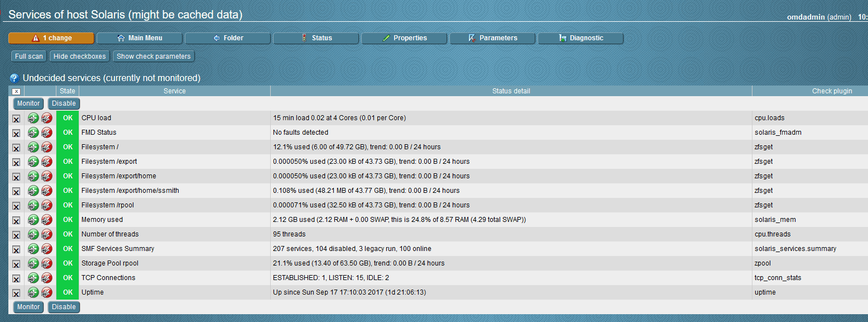Go to Main Menu
The width and height of the screenshot is (868, 322).
140,38
